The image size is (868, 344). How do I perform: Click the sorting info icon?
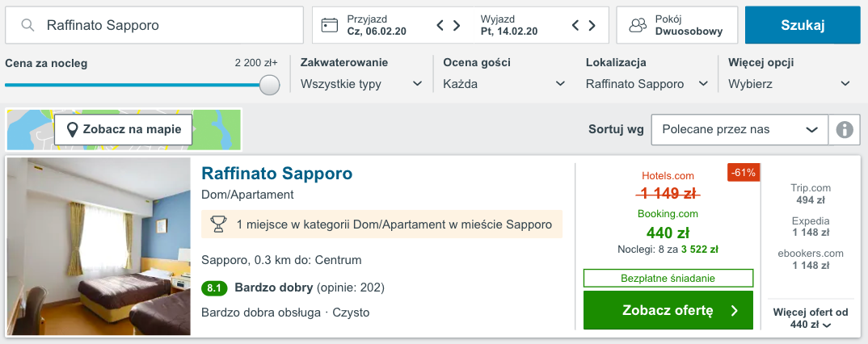click(845, 129)
